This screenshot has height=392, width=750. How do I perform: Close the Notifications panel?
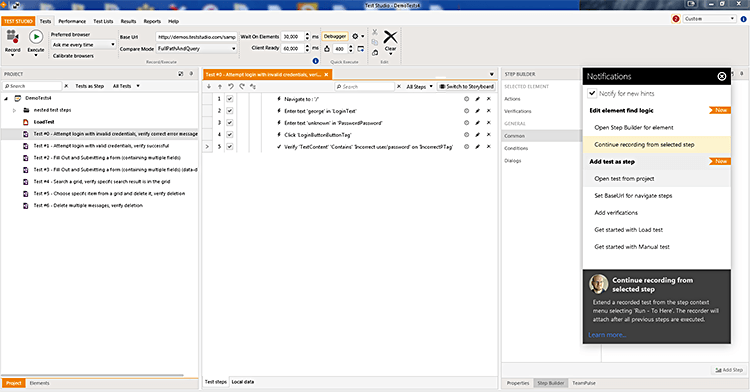[x=722, y=76]
